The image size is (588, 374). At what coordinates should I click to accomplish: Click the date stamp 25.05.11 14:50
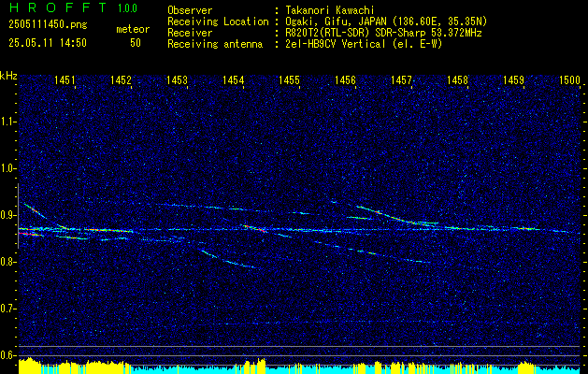tap(48, 43)
